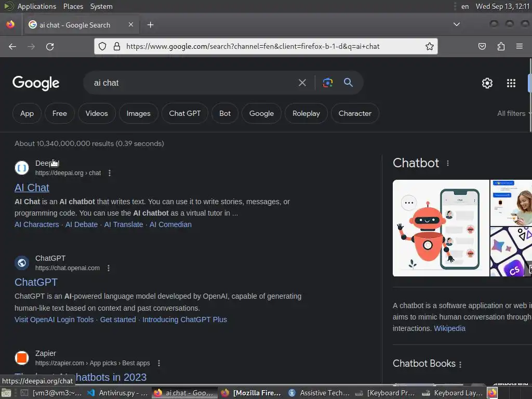Viewport: 532px width, 399px height.
Task: Submit search using the magnifier icon
Action: pos(348,82)
